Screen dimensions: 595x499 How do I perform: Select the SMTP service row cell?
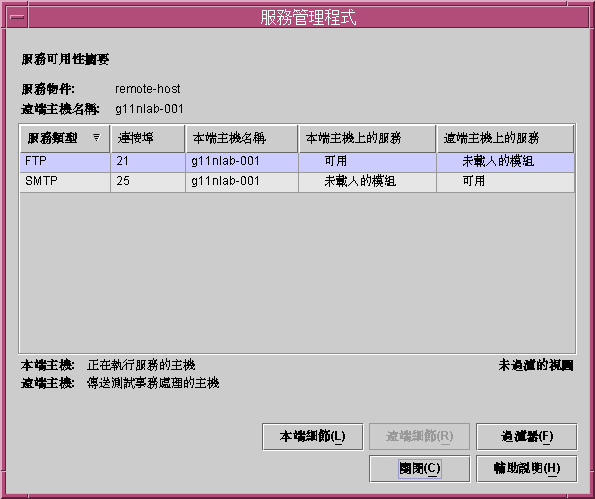point(65,182)
